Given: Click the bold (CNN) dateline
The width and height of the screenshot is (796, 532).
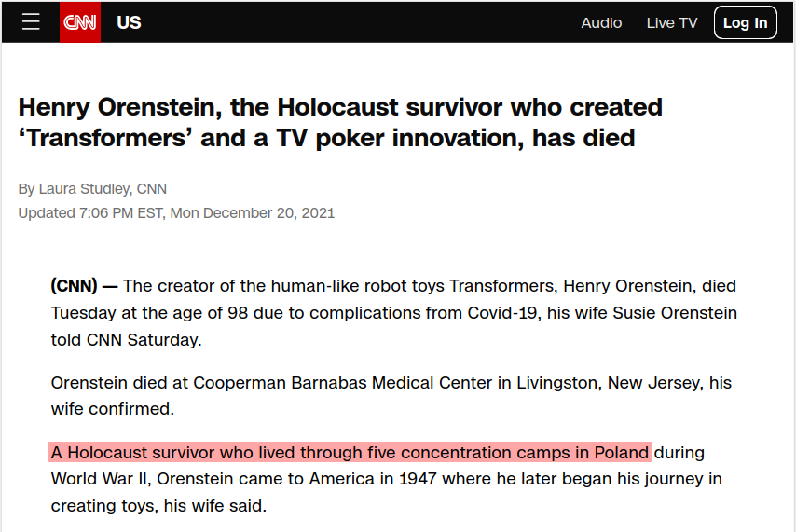Looking at the screenshot, I should point(75,286).
